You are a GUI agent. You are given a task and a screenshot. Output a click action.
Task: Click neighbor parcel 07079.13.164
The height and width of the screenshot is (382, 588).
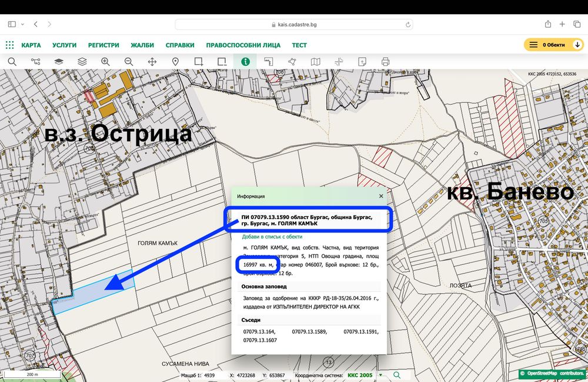coord(259,332)
